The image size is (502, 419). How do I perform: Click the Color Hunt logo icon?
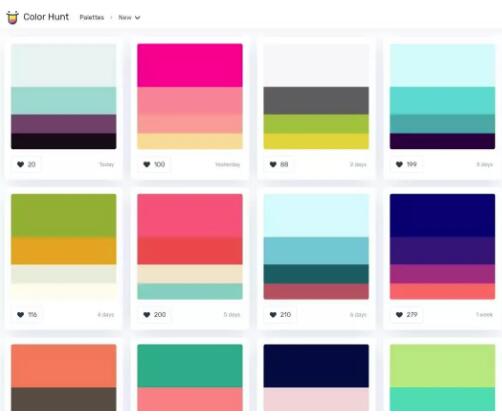(x=13, y=17)
